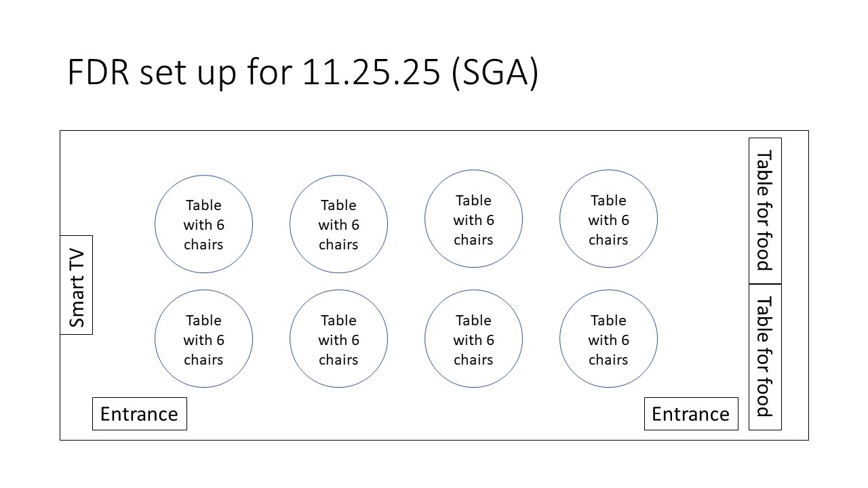The width and height of the screenshot is (868, 488).
Task: Click the bottom-row second table circle
Action: tap(338, 339)
